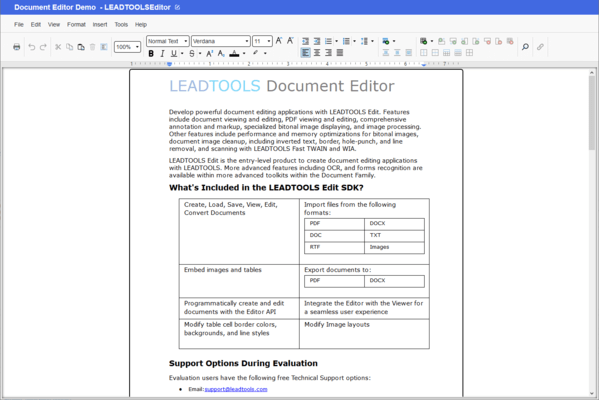Expand the underline style arrow
Screen dimensions: 599x400
pos(182,53)
